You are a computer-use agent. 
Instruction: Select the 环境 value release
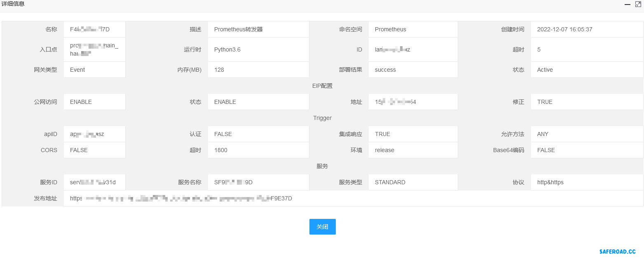pyautogui.click(x=384, y=150)
